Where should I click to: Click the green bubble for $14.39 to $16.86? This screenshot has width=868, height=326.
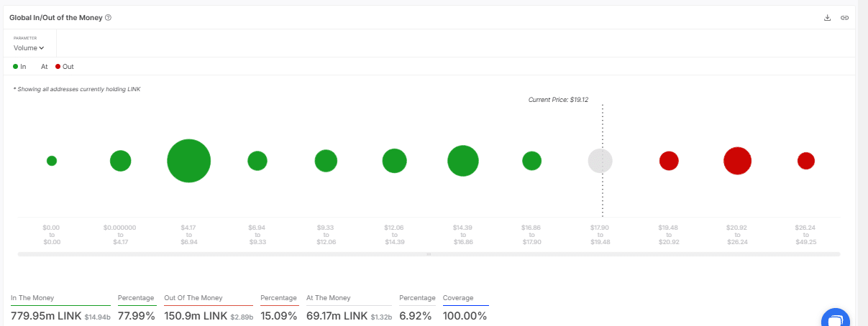(462, 161)
